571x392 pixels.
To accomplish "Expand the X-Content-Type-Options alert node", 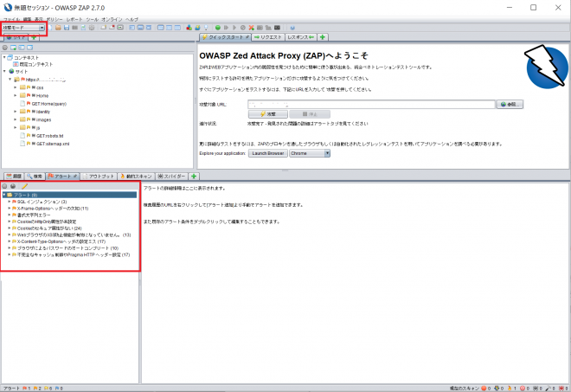I will pos(10,241).
